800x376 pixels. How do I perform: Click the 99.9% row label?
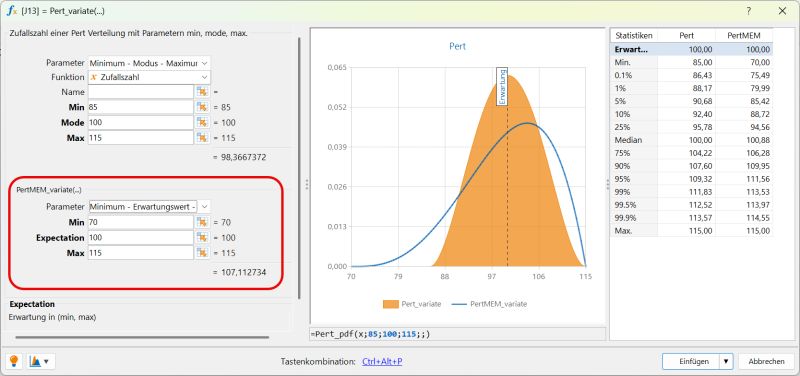[x=626, y=218]
